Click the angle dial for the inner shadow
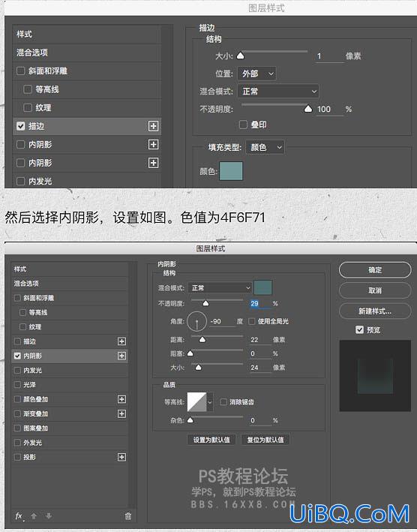The height and width of the screenshot is (532, 417). [196, 321]
